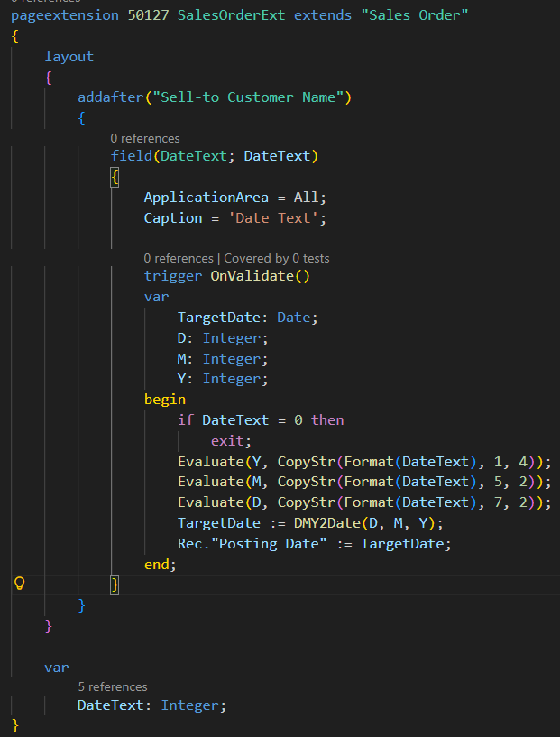Click "0 references" above trigger OnValidate

[178, 258]
